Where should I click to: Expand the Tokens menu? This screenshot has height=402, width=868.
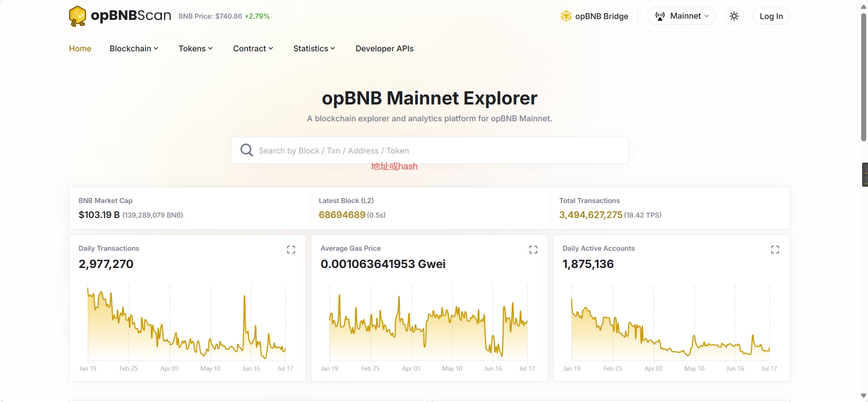coord(195,49)
